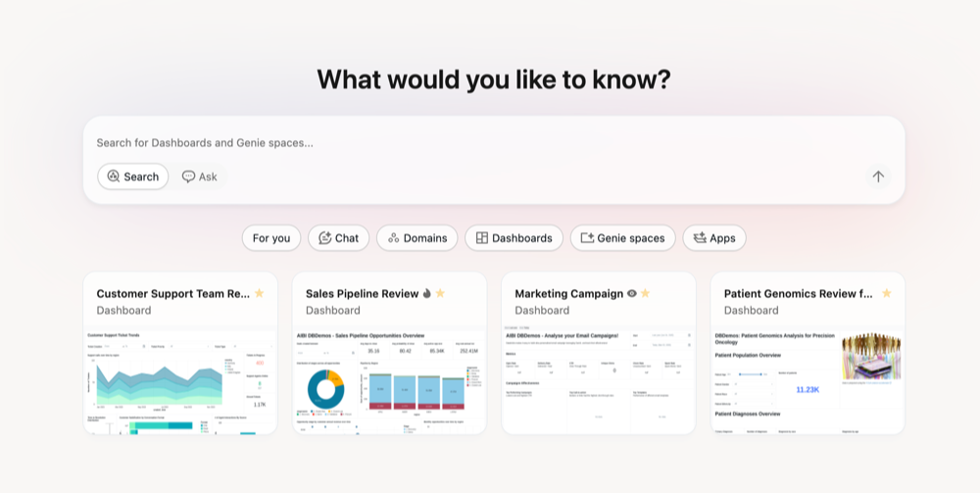Screen dimensions: 980x493
Task: Open the Chat filter tab
Action: coord(339,238)
